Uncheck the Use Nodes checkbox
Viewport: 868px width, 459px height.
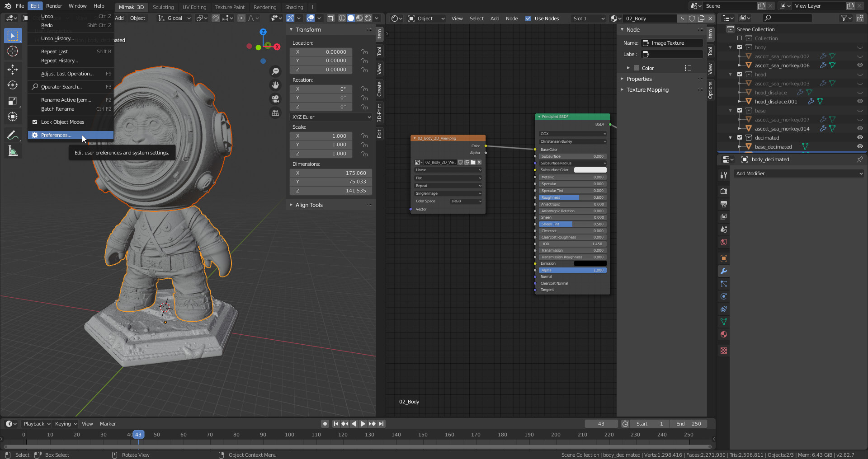[x=528, y=19]
